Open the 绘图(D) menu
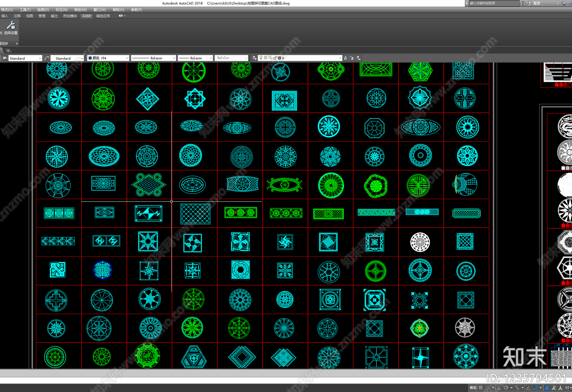This screenshot has height=392, width=572. pos(43,10)
